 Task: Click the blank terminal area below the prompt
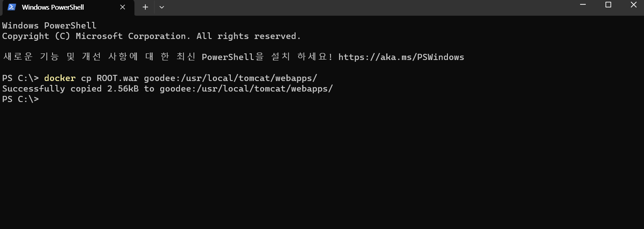pyautogui.click(x=322, y=166)
